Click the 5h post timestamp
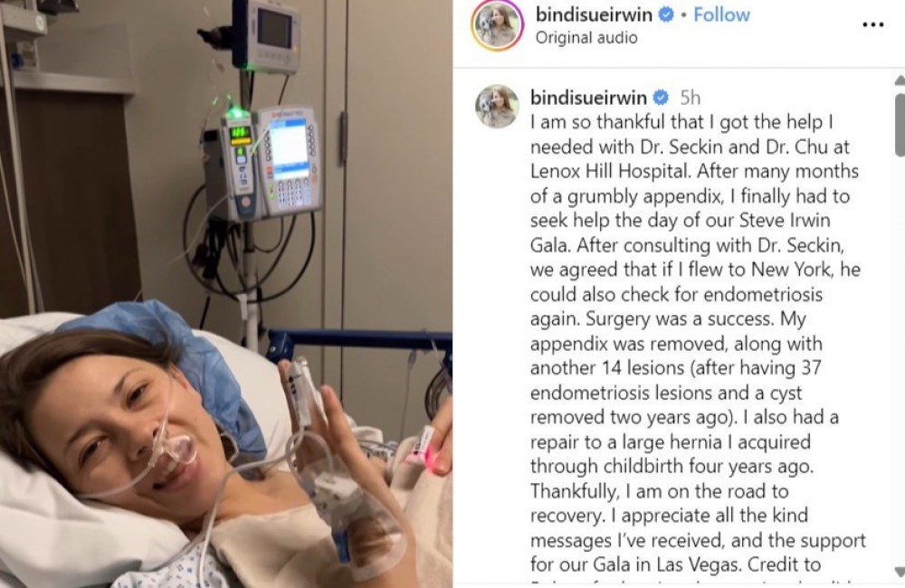 click(x=690, y=98)
